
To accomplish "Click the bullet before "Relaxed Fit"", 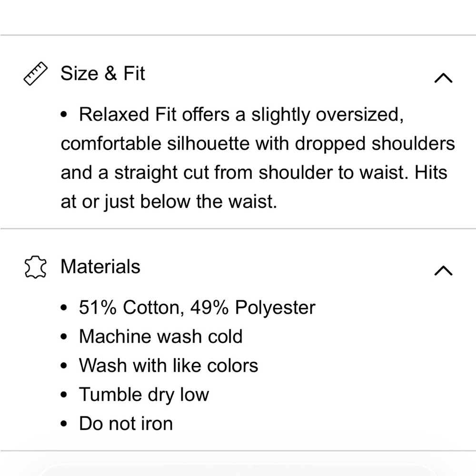I will click(x=65, y=116).
